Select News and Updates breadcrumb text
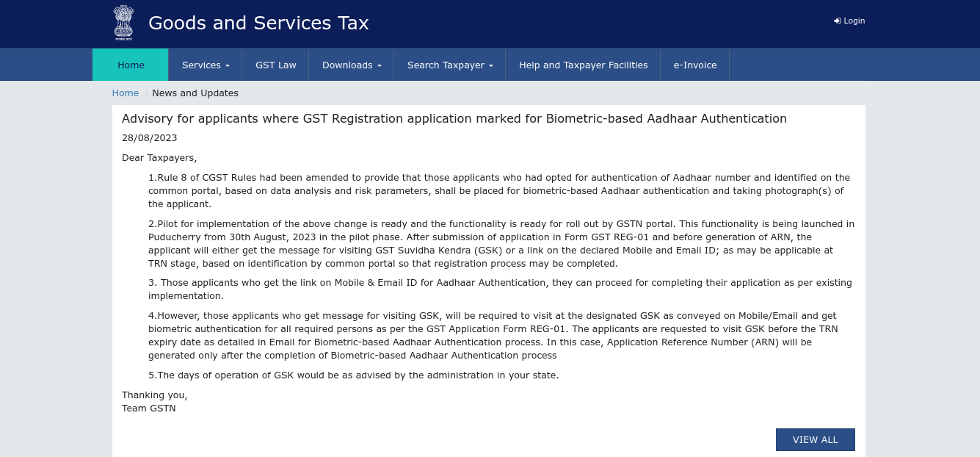The width and height of the screenshot is (980, 457). (195, 93)
